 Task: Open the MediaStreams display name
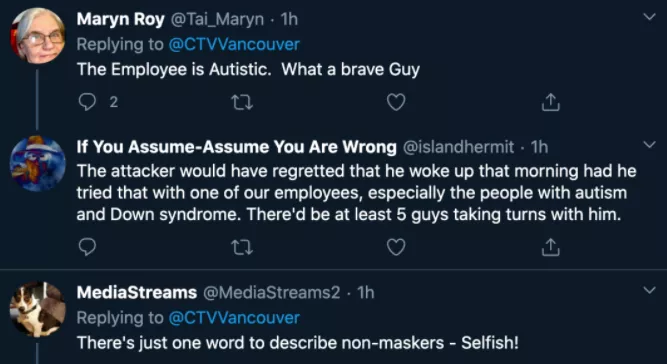[x=137, y=293]
